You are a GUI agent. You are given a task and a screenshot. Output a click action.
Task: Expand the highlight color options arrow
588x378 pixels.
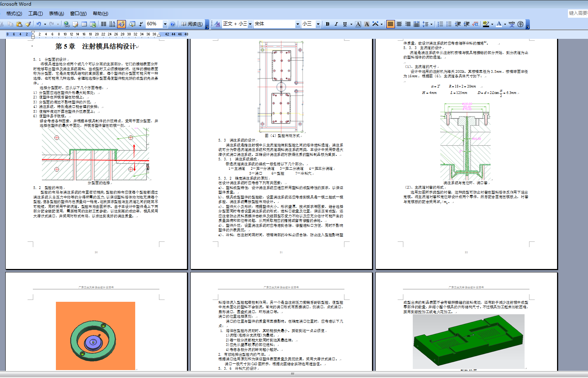[492, 24]
